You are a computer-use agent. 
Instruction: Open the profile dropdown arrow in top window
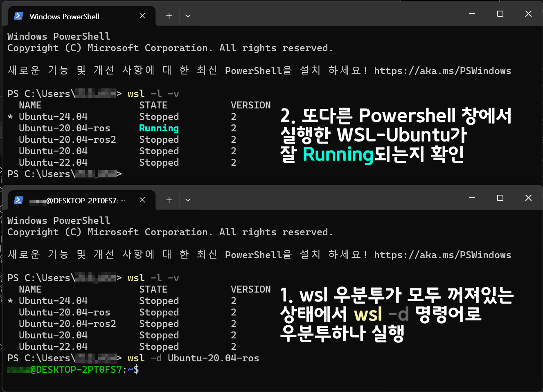point(188,16)
